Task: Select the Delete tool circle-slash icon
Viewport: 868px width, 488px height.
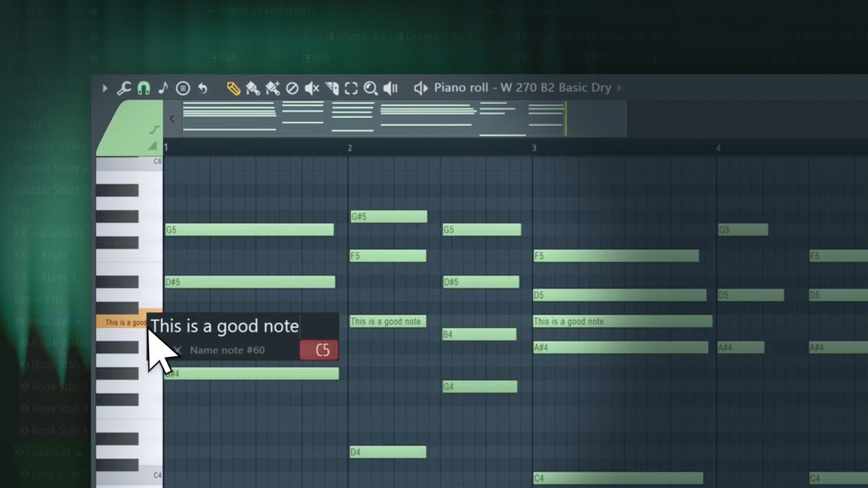Action: [x=292, y=88]
